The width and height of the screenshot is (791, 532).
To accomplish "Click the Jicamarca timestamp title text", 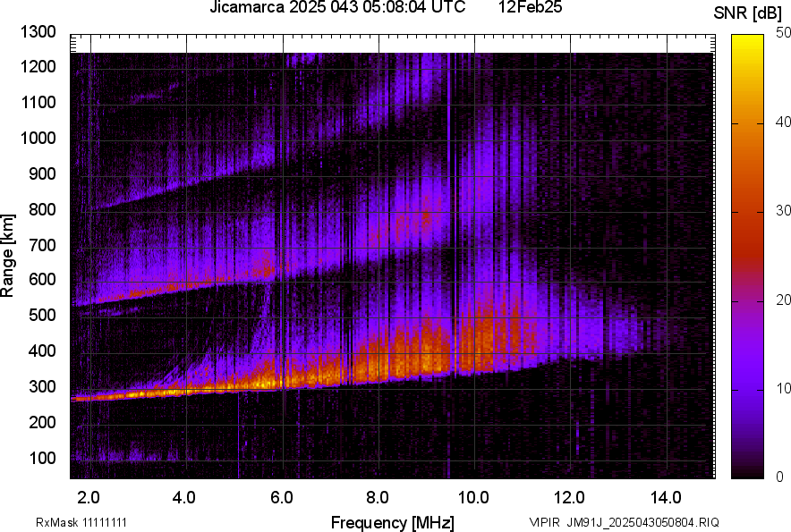I will click(337, 8).
